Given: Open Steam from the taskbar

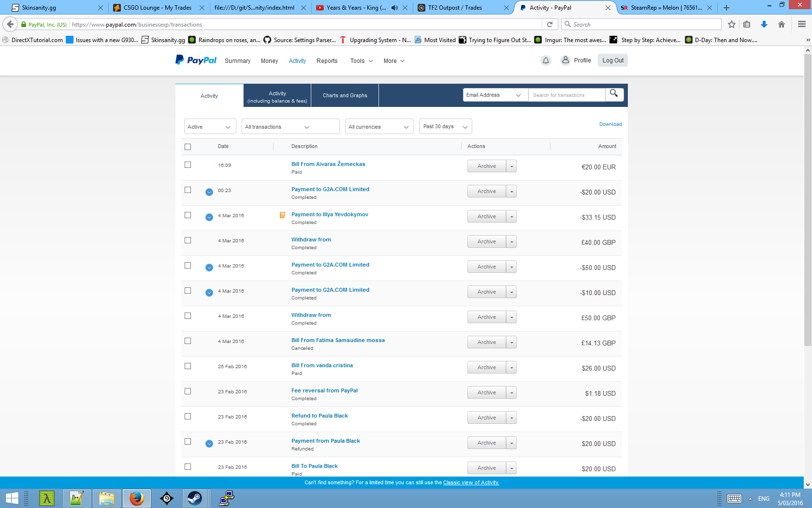Looking at the screenshot, I should (x=195, y=498).
